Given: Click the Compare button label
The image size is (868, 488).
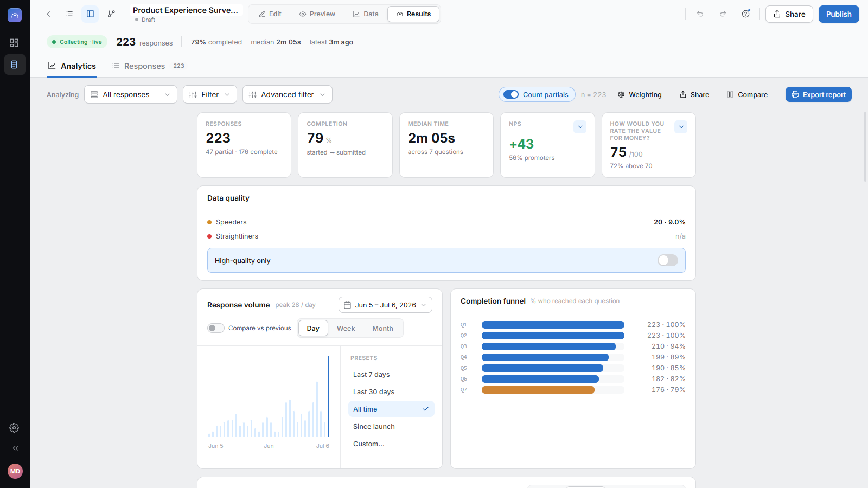Looking at the screenshot, I should [x=752, y=94].
